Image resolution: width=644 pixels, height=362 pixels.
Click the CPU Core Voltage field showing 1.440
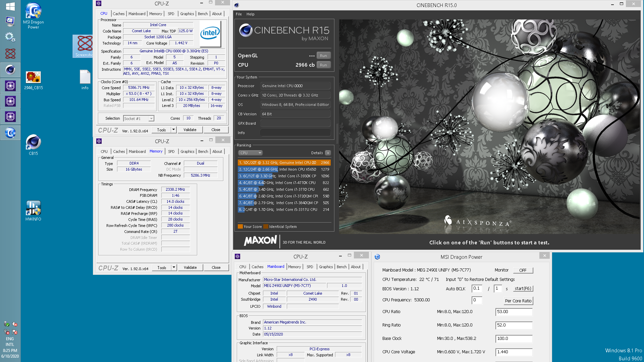pos(514,352)
